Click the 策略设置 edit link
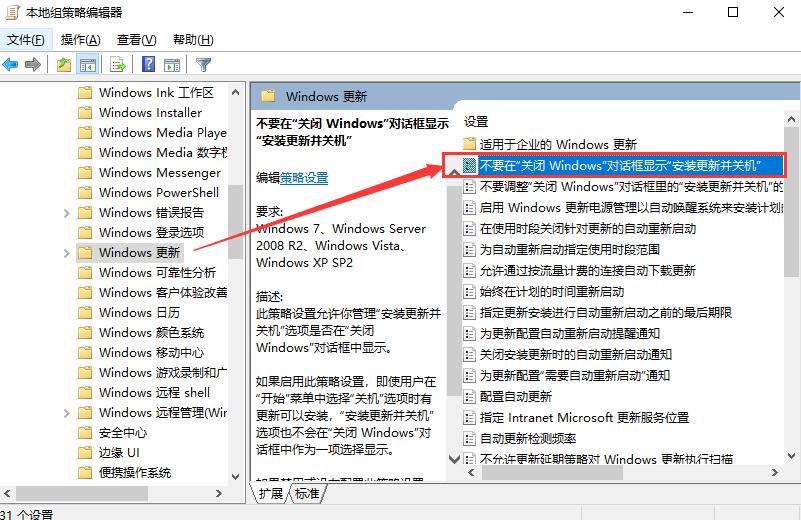Image resolution: width=801 pixels, height=520 pixels. (304, 177)
